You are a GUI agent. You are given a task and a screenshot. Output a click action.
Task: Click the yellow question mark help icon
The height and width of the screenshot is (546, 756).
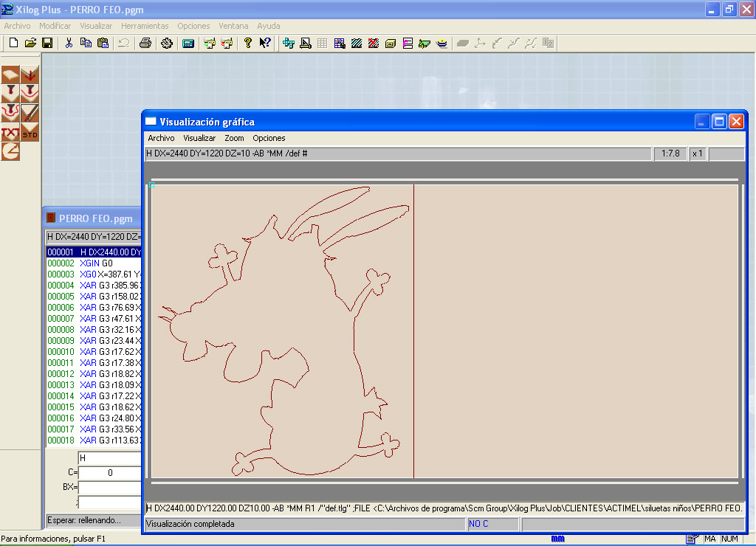pyautogui.click(x=248, y=43)
